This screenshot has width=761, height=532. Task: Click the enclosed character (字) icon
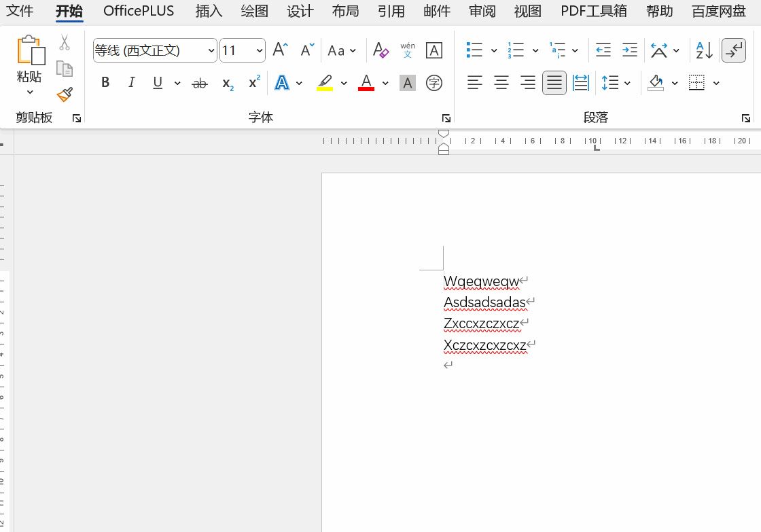pyautogui.click(x=433, y=83)
